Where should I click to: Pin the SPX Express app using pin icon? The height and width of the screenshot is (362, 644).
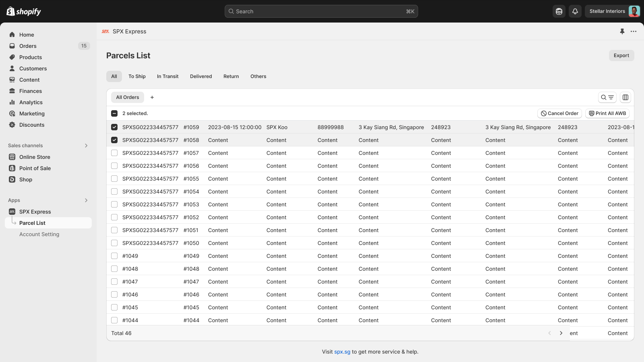[622, 31]
